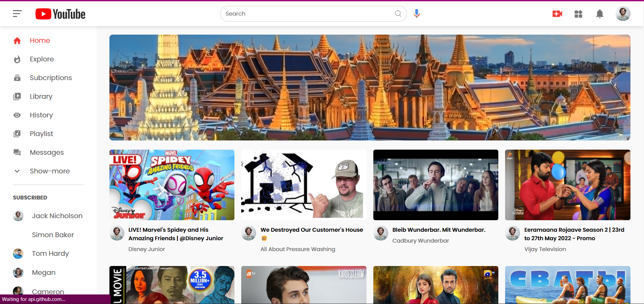This screenshot has width=644, height=304.
Task: Click 'Disney Junior' channel name
Action: [147, 249]
